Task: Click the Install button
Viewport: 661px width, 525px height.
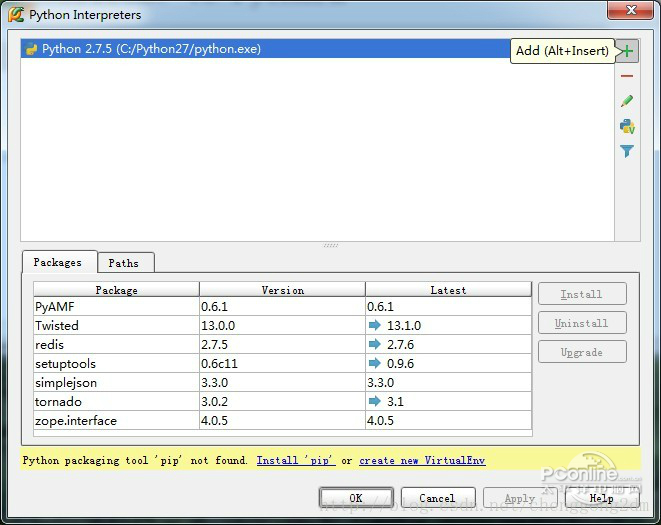Action: pos(582,294)
